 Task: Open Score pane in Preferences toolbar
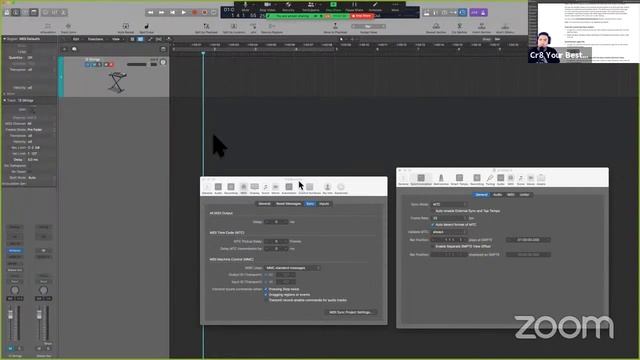pyautogui.click(x=265, y=188)
